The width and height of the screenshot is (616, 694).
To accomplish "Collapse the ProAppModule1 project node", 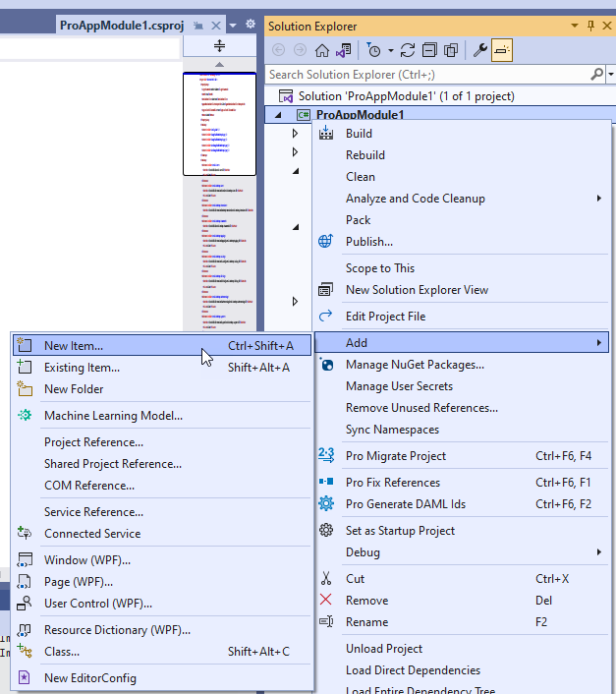I will point(277,116).
